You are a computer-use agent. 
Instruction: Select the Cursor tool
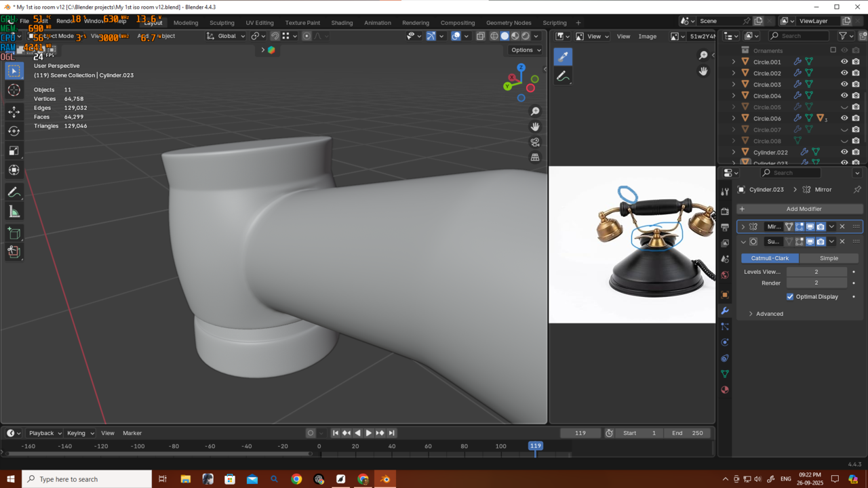click(14, 90)
